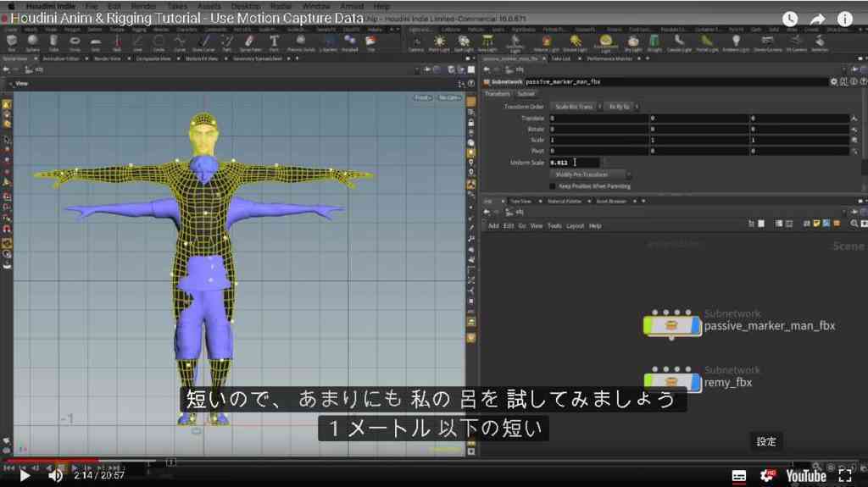
Task: Click the Translate X input field
Action: pos(598,119)
